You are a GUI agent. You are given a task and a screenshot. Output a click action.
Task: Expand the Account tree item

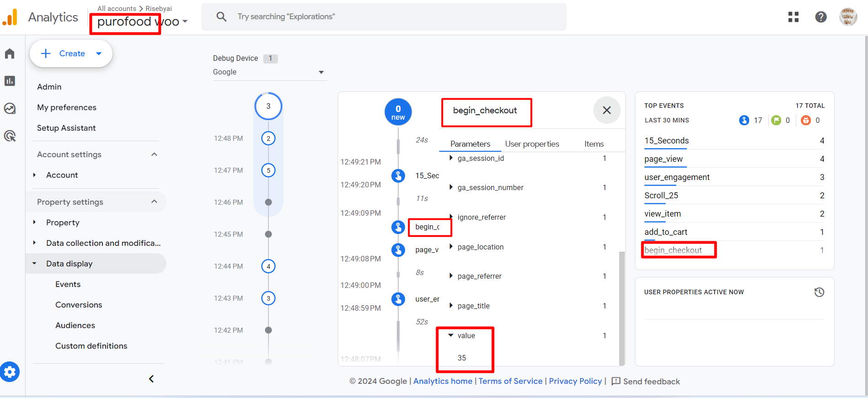point(34,175)
